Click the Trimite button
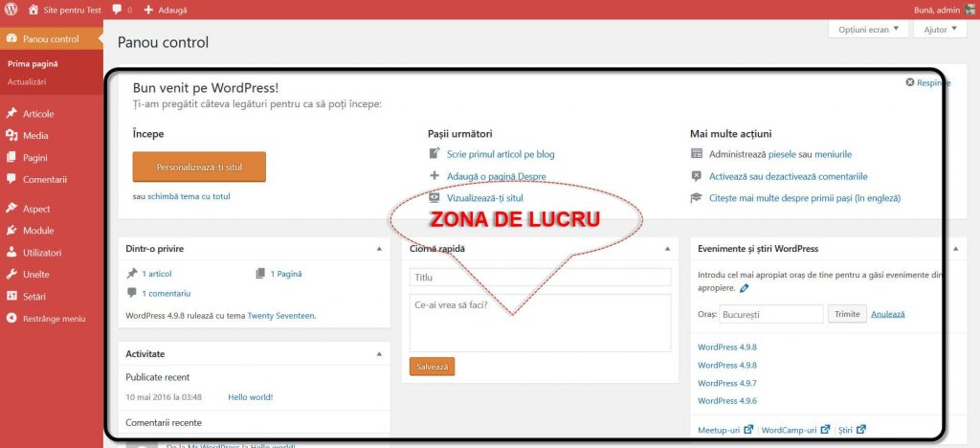980x448 pixels. coord(847,314)
